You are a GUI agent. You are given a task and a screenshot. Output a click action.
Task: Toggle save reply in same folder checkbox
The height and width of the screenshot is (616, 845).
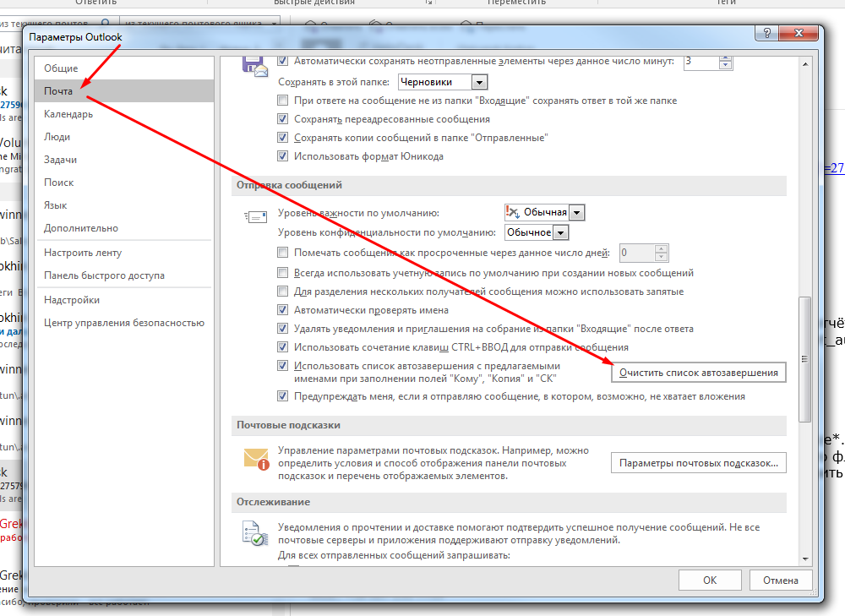point(282,101)
